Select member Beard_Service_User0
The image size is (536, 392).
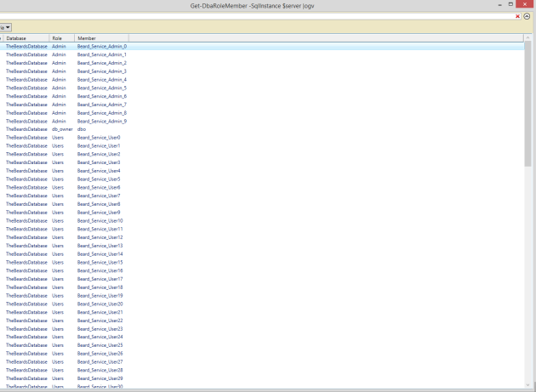click(99, 138)
